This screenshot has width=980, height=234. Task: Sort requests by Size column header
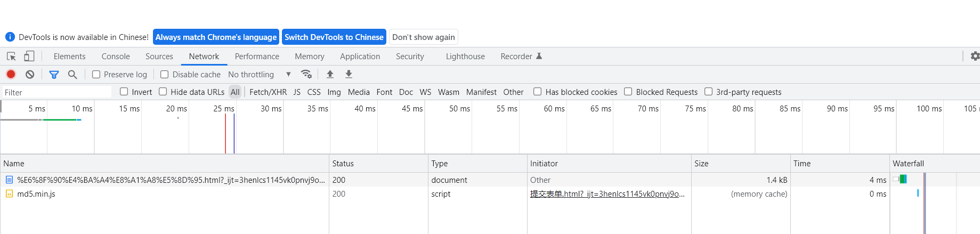701,164
